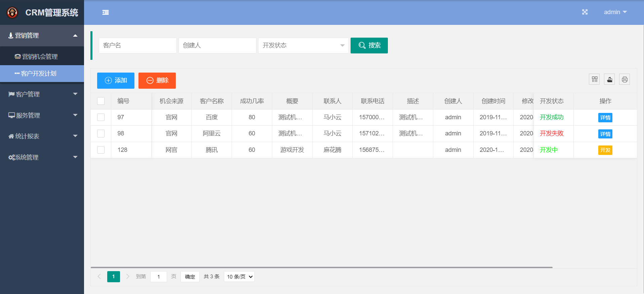
Task: Click the 麻花腾 contact cell
Action: point(332,150)
